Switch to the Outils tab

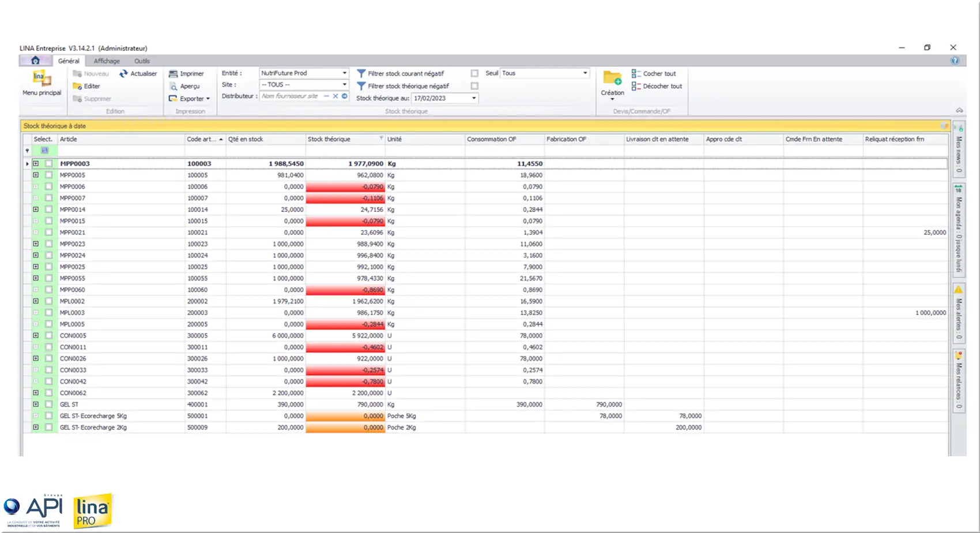(142, 61)
